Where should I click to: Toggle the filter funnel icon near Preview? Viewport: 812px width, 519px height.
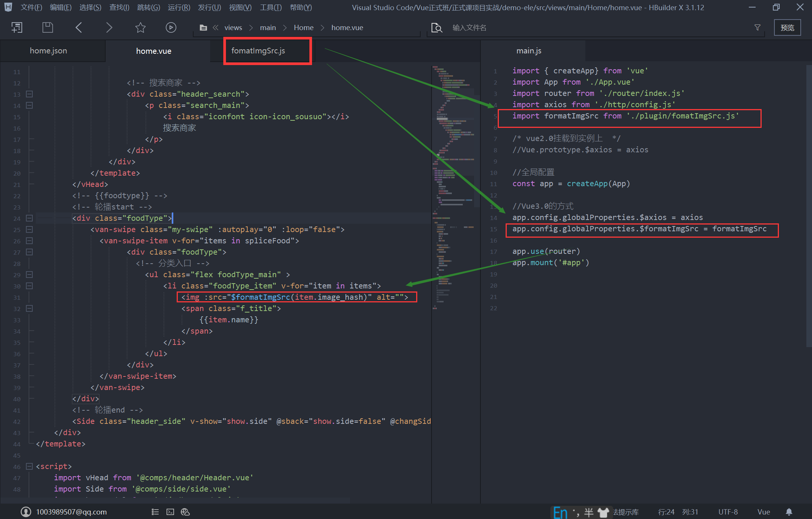[x=757, y=27]
